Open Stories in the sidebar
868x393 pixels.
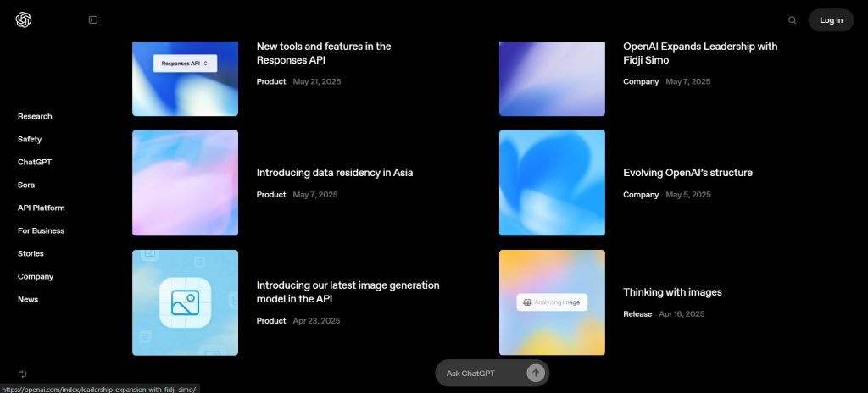[31, 253]
